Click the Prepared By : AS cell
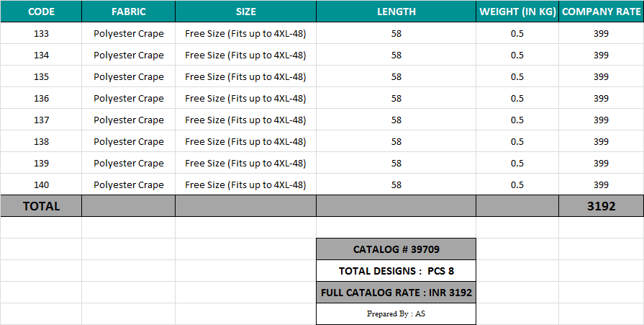 (x=396, y=313)
